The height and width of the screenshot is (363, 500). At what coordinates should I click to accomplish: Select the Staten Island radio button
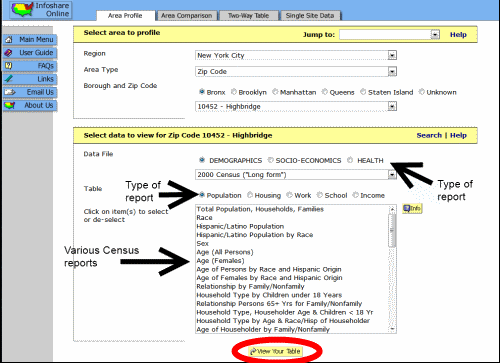[x=363, y=92]
